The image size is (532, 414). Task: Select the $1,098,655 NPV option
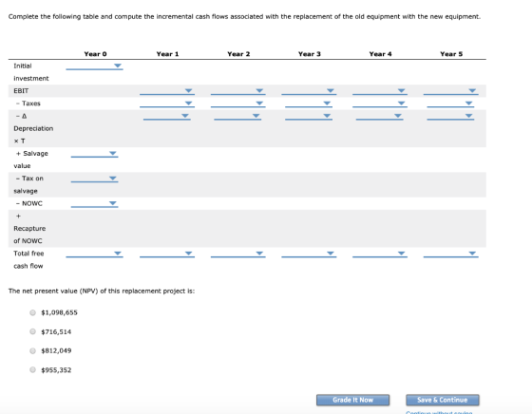(x=32, y=312)
